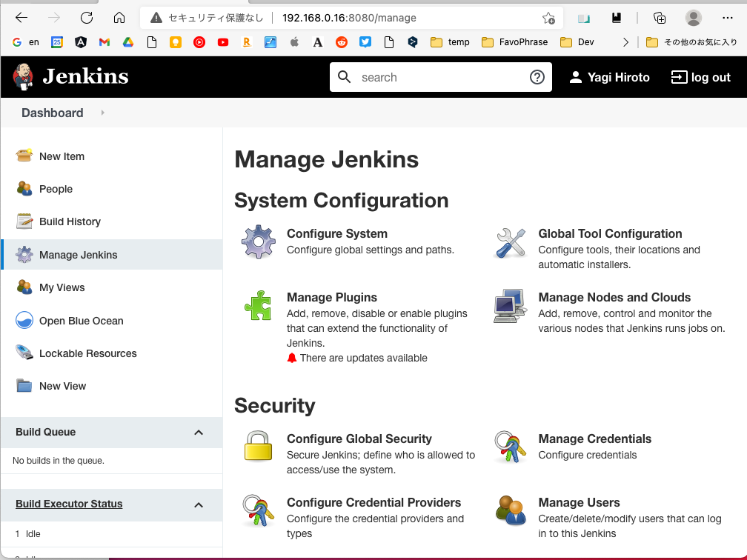Collapse the Build Executor Status panel

coord(199,504)
